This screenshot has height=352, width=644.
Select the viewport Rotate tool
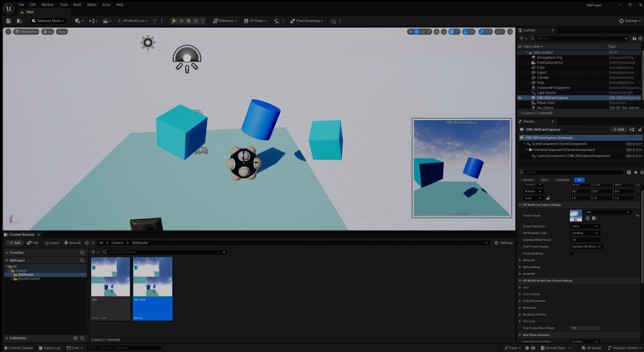tap(423, 31)
